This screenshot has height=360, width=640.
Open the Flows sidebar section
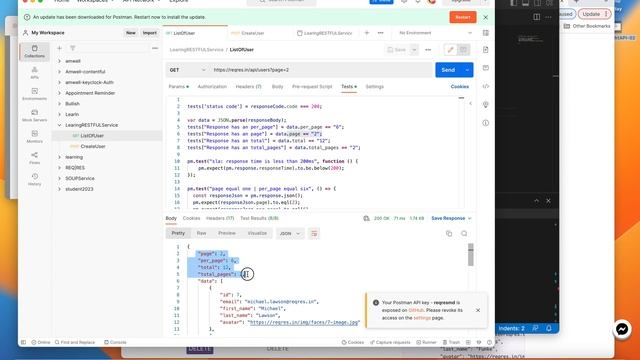[x=35, y=158]
